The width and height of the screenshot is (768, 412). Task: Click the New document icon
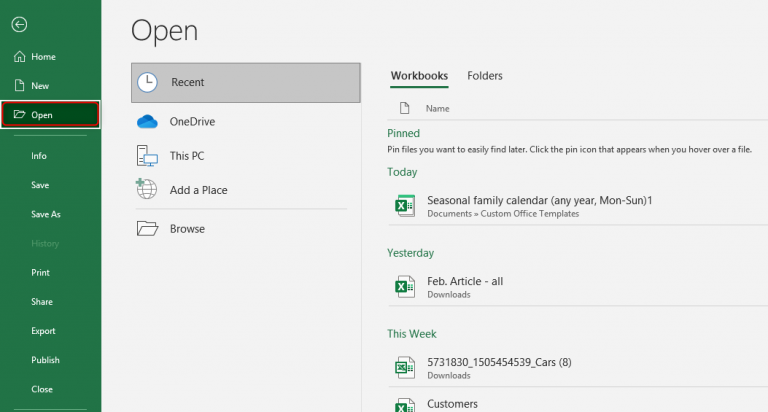(19, 86)
